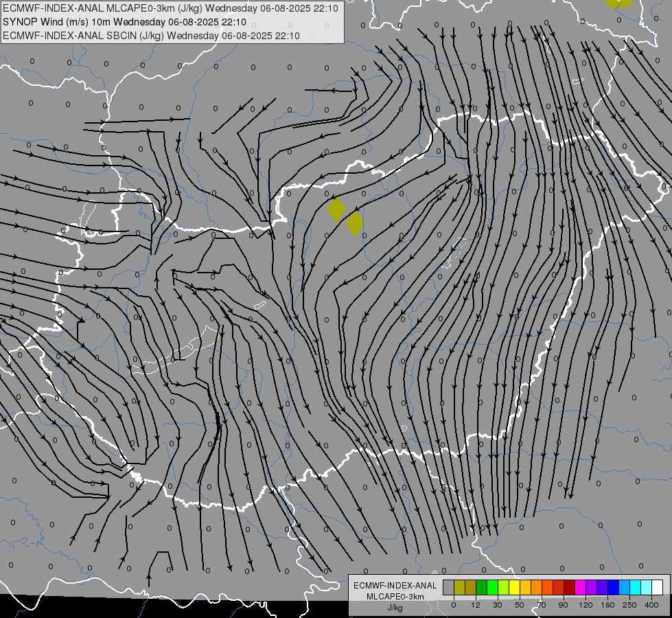Select the purple legend swatch right of 120
Viewport: 672px width, 618px height.
click(592, 587)
